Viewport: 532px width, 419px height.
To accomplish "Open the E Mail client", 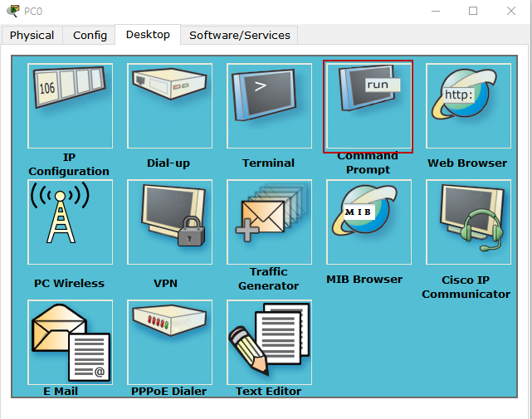I will 70,342.
